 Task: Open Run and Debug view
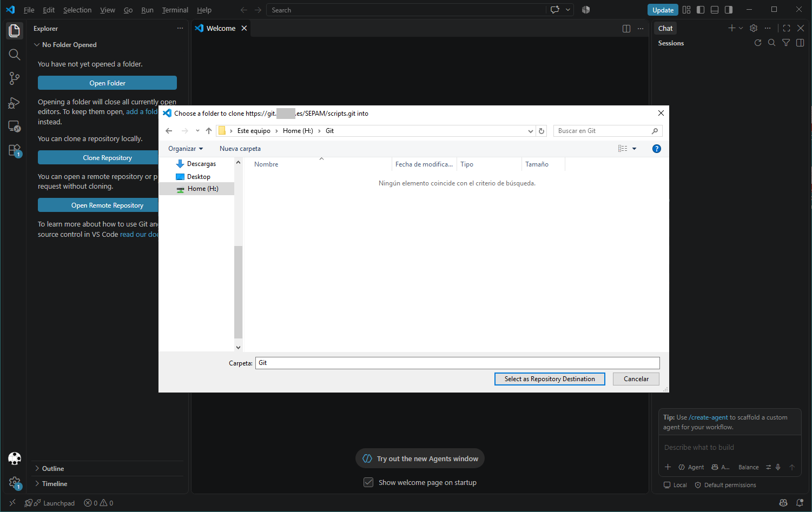(x=15, y=103)
